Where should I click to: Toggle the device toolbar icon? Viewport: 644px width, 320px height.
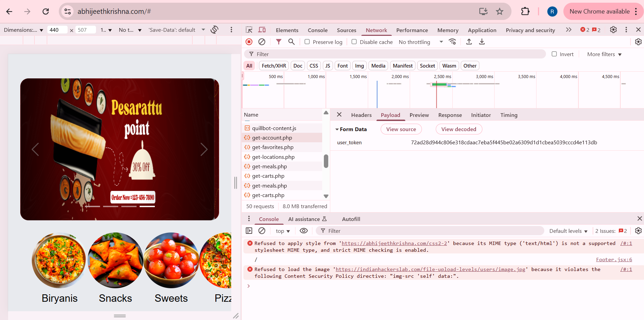[x=262, y=30]
